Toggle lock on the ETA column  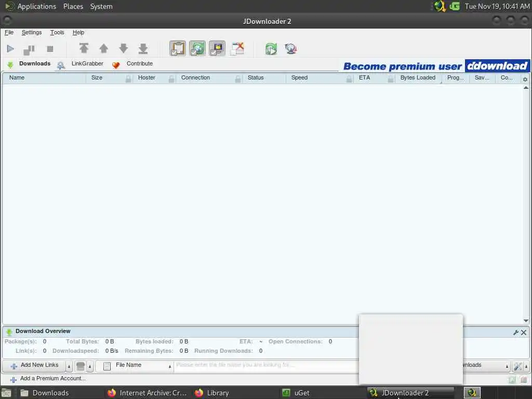click(x=391, y=79)
